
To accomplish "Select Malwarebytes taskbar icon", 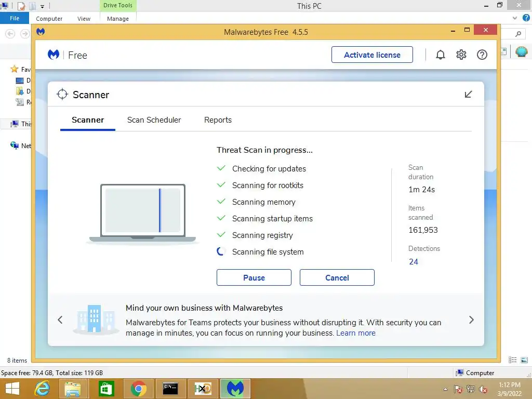I will pos(235,389).
